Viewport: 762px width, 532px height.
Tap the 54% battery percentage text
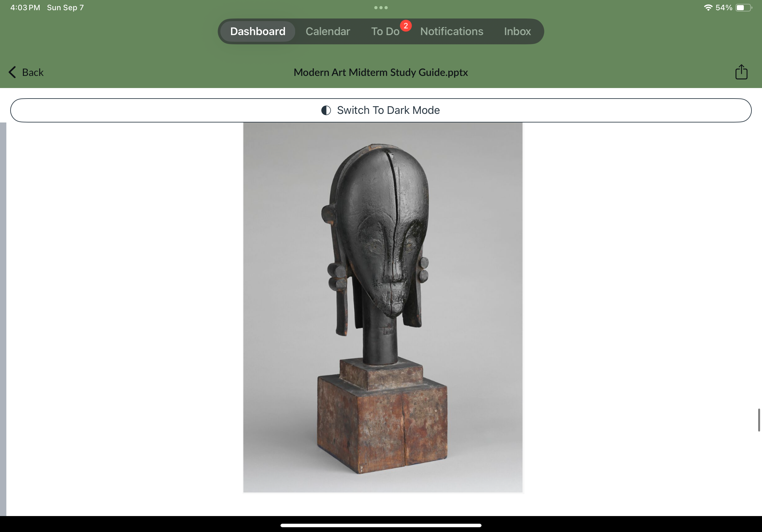click(x=724, y=8)
